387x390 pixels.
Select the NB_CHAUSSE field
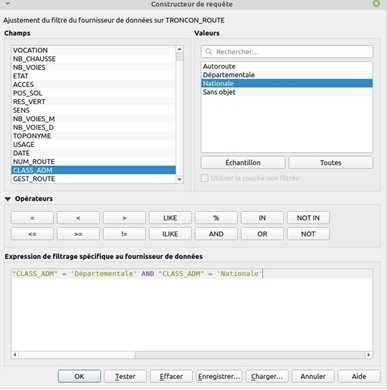tap(93, 59)
